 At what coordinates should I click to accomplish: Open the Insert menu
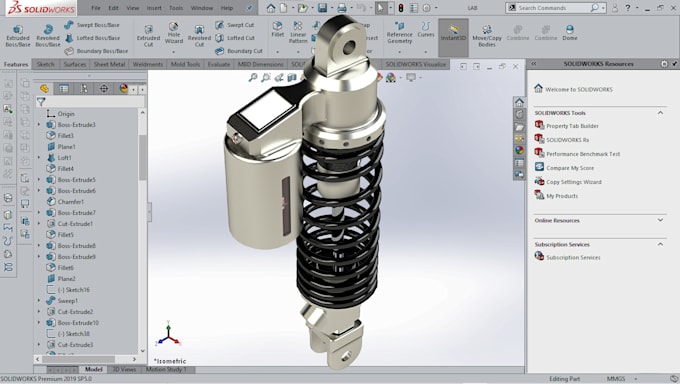click(x=154, y=8)
